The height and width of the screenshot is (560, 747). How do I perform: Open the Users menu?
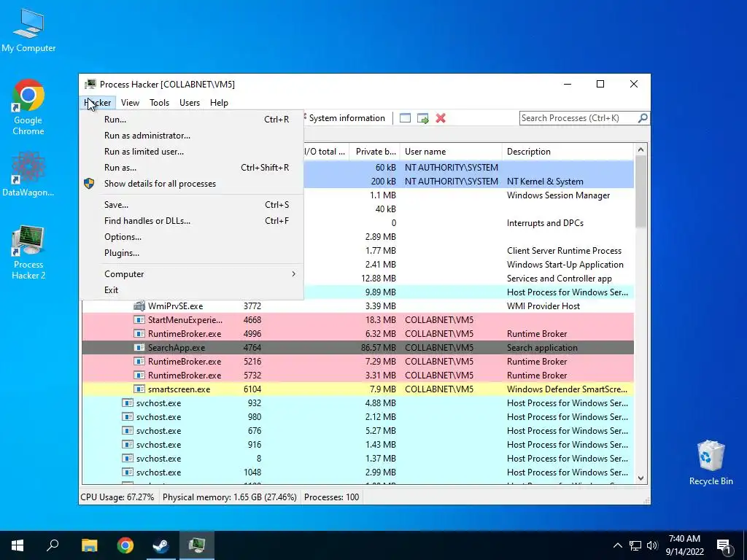190,102
